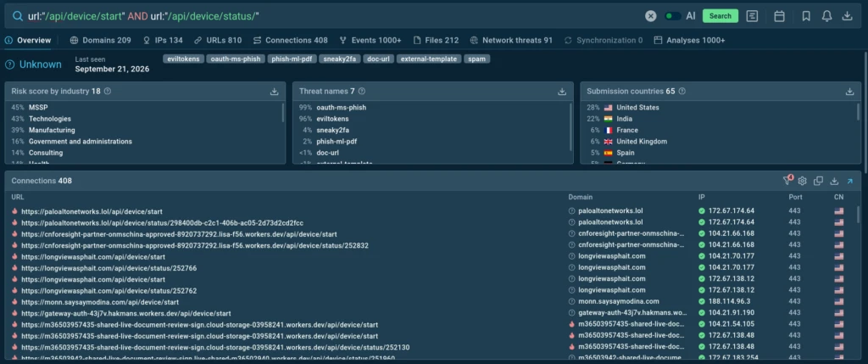Open the calendar date picker
868x364 pixels.
pyautogui.click(x=780, y=16)
